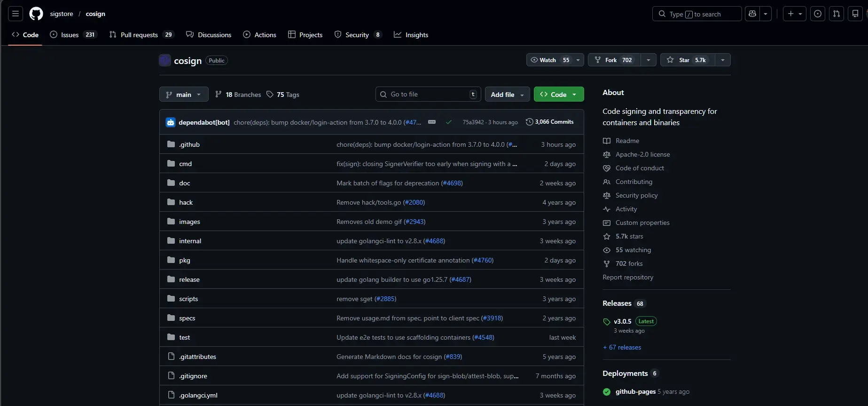
Task: Click the .golangci.yml file icon
Action: pyautogui.click(x=171, y=395)
